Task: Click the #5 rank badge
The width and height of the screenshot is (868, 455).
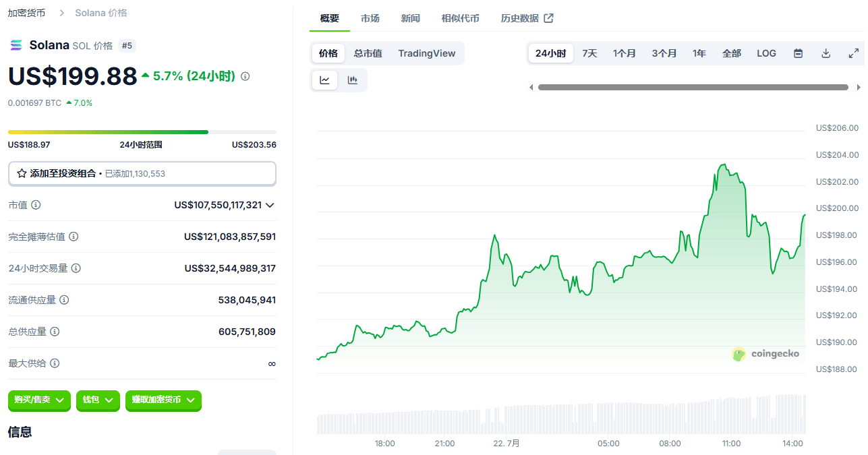Action: tap(127, 46)
